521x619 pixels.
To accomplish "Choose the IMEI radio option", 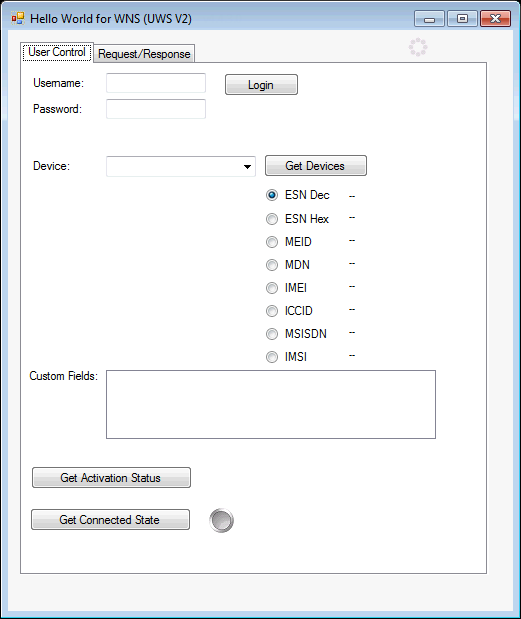I will (272, 288).
